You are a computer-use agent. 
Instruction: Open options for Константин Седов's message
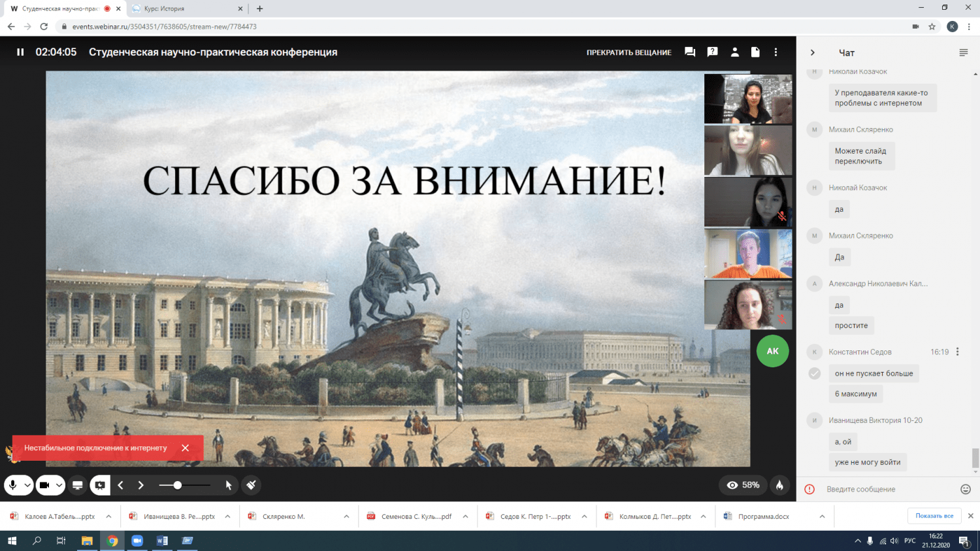click(x=958, y=352)
